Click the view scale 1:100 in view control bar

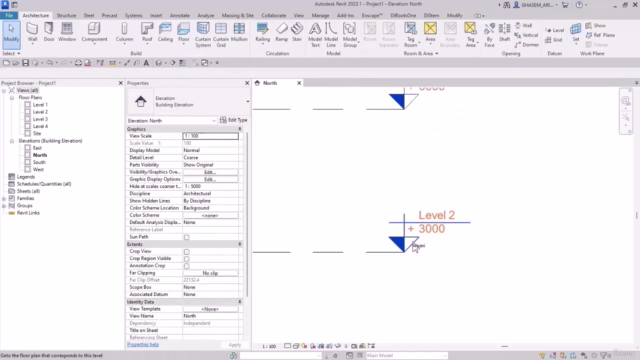[x=269, y=346]
